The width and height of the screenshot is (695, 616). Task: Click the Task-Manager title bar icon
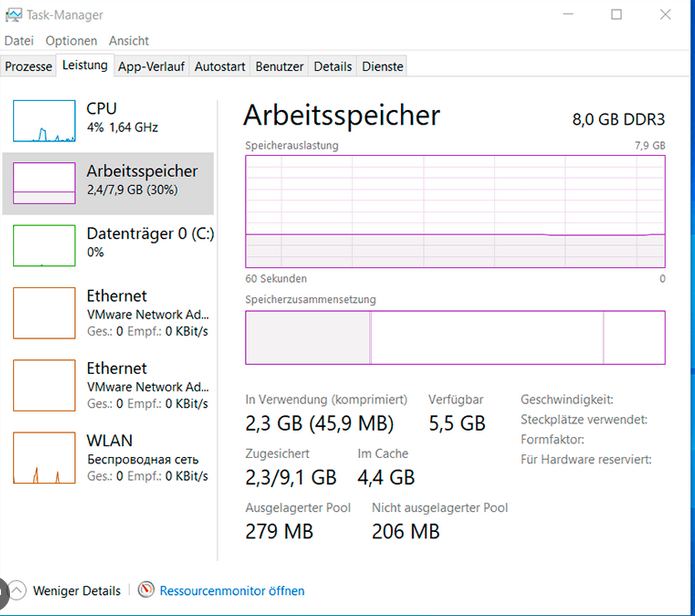pos(13,15)
